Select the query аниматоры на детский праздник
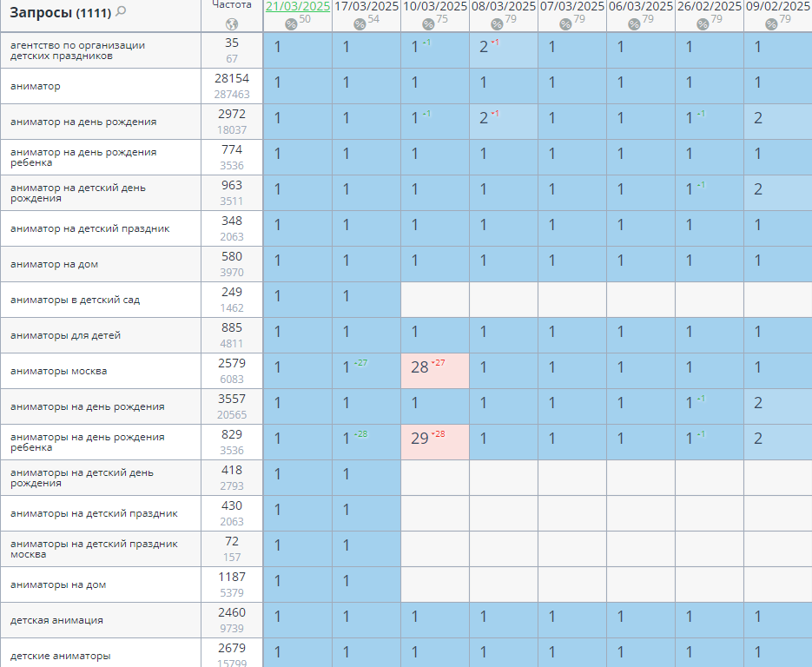Viewport: 812px width, 667px height. click(95, 513)
